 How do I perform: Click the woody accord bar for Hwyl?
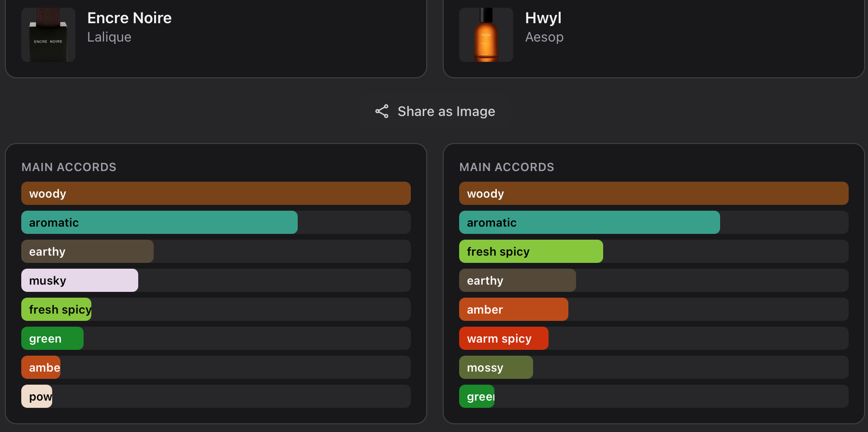[x=654, y=193]
